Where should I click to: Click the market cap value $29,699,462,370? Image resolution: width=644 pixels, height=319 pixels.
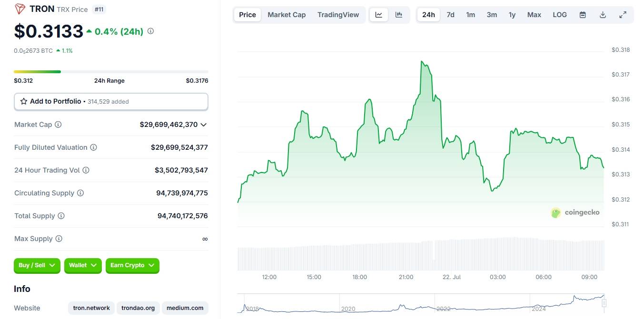coord(168,125)
